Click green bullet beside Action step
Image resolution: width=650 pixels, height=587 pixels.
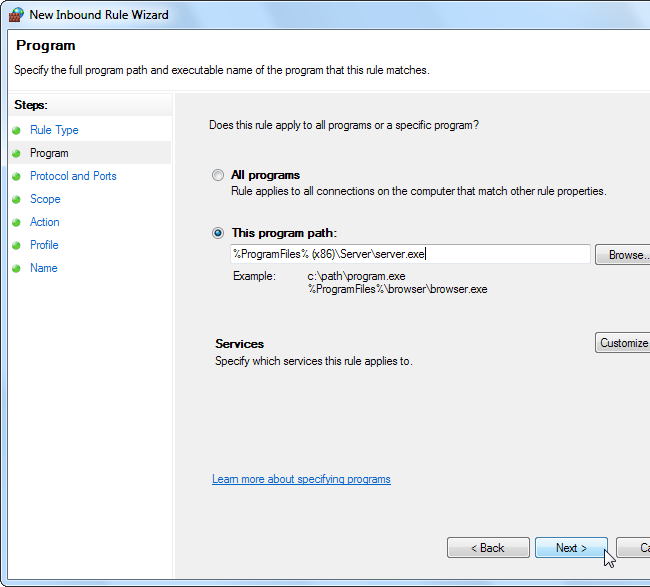click(x=16, y=222)
